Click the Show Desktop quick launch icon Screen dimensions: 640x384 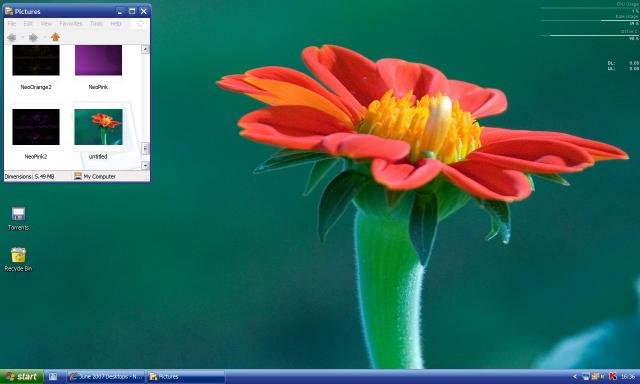pos(53,377)
